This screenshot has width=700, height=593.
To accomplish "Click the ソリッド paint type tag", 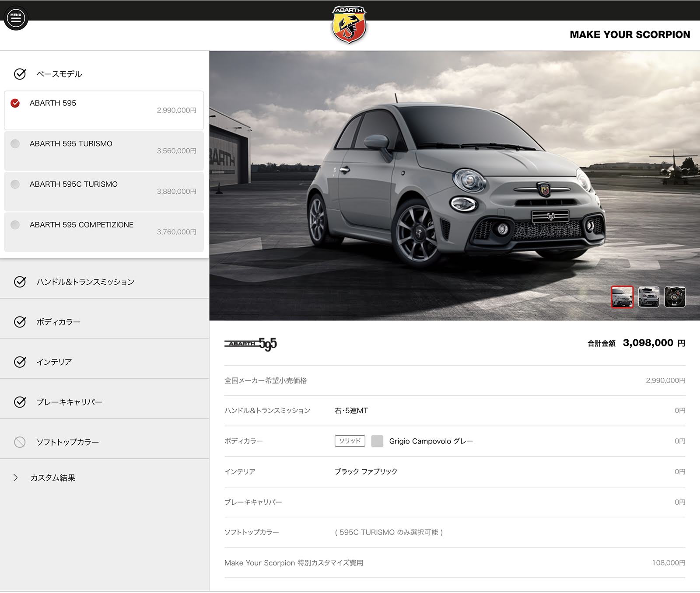I will pyautogui.click(x=350, y=441).
